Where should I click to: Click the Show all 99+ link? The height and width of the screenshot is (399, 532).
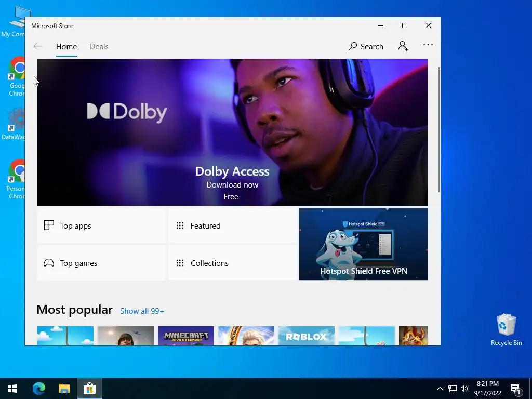tap(142, 311)
